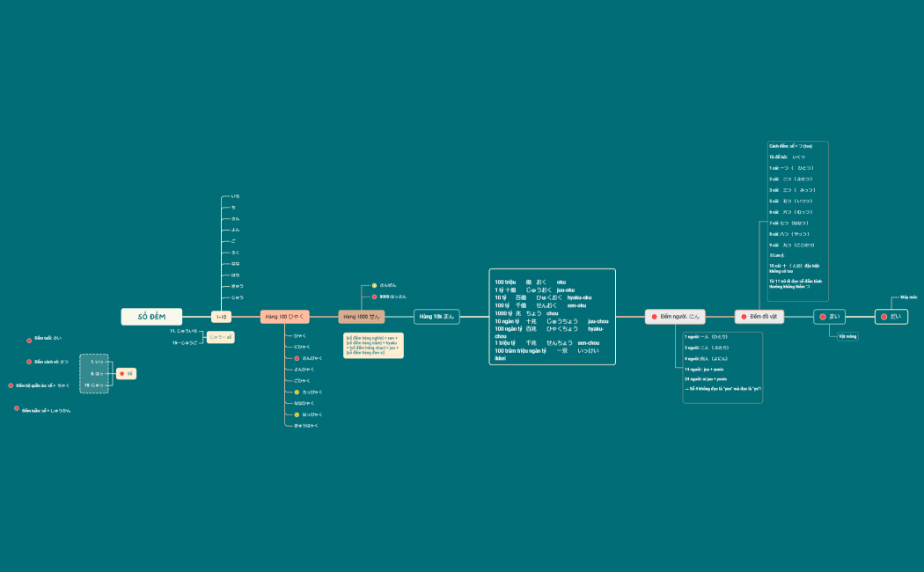Click the yellow じゅう→số subtopic

point(221,337)
